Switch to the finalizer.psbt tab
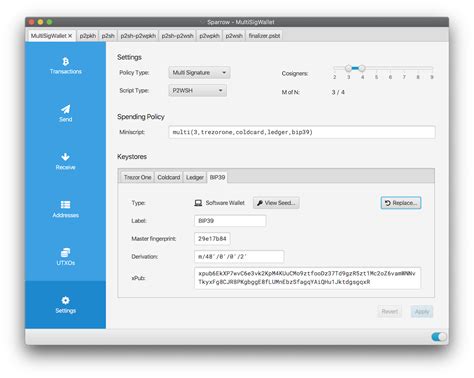This screenshot has width=474, height=378. click(x=264, y=36)
